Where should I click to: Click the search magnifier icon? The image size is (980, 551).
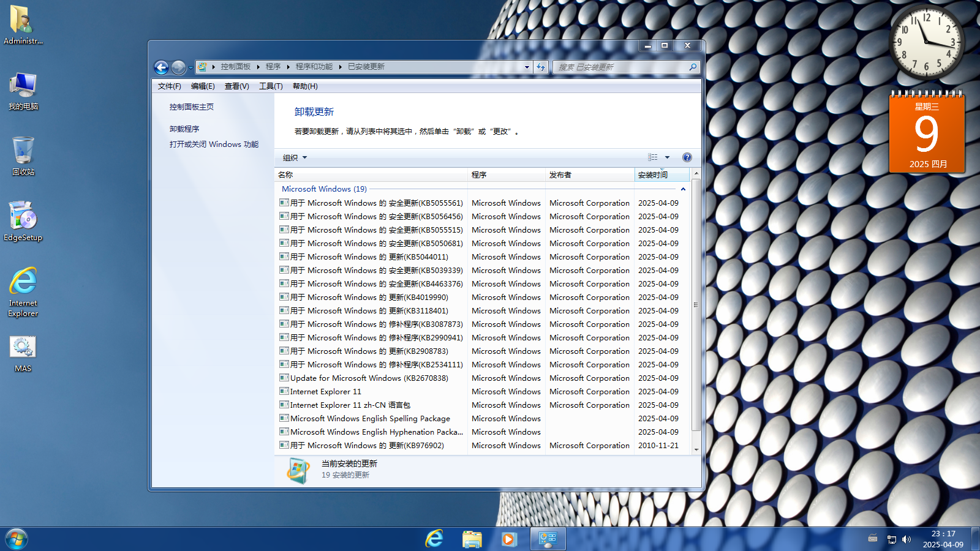pos(693,67)
